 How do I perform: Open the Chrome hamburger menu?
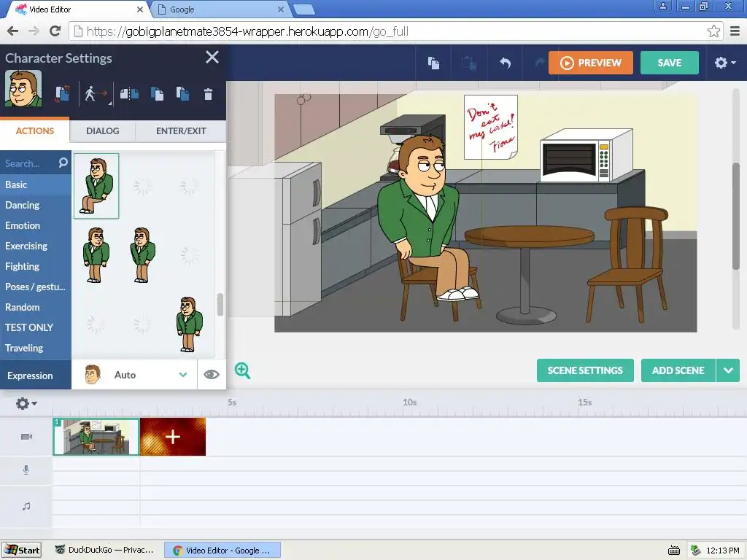(735, 31)
